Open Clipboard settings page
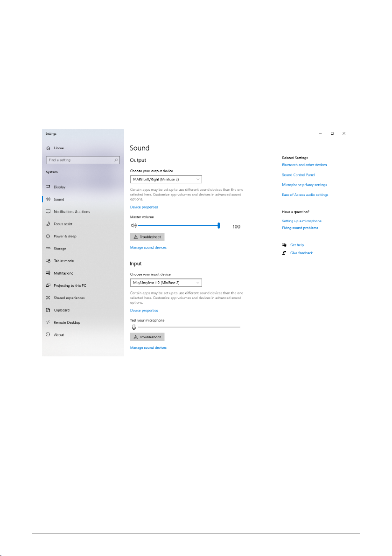The image size is (392, 556). (x=62, y=310)
